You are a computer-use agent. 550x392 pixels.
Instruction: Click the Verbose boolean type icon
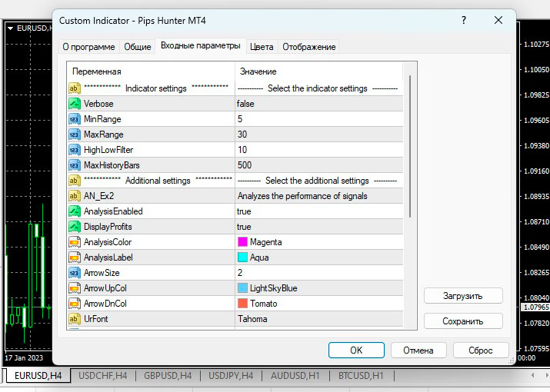75,104
